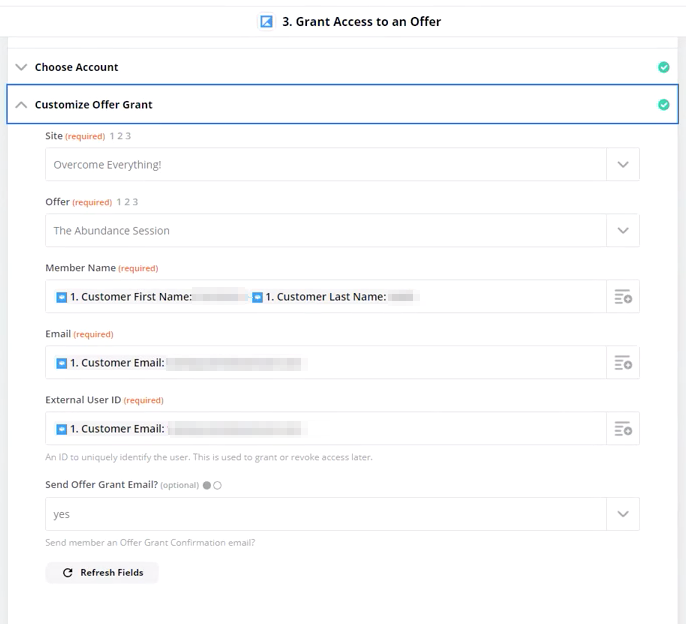Image resolution: width=686 pixels, height=624 pixels.
Task: Select the empty radio next to Send Offer Grant Email
Action: pyautogui.click(x=217, y=485)
